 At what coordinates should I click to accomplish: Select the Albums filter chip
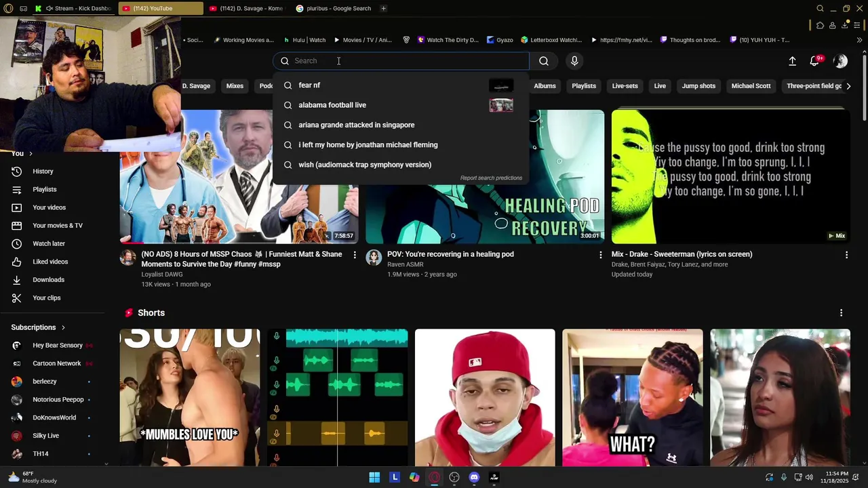pyautogui.click(x=545, y=86)
